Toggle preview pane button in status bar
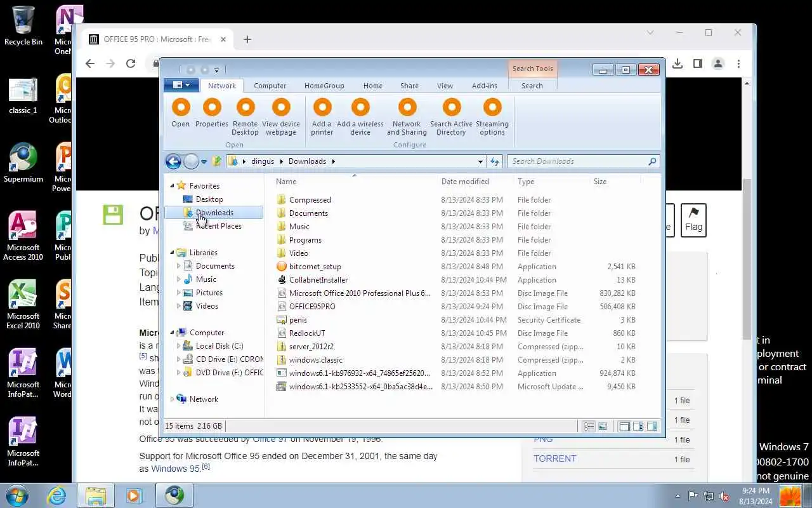Screen dimensions: 812x508 [x=652, y=426]
